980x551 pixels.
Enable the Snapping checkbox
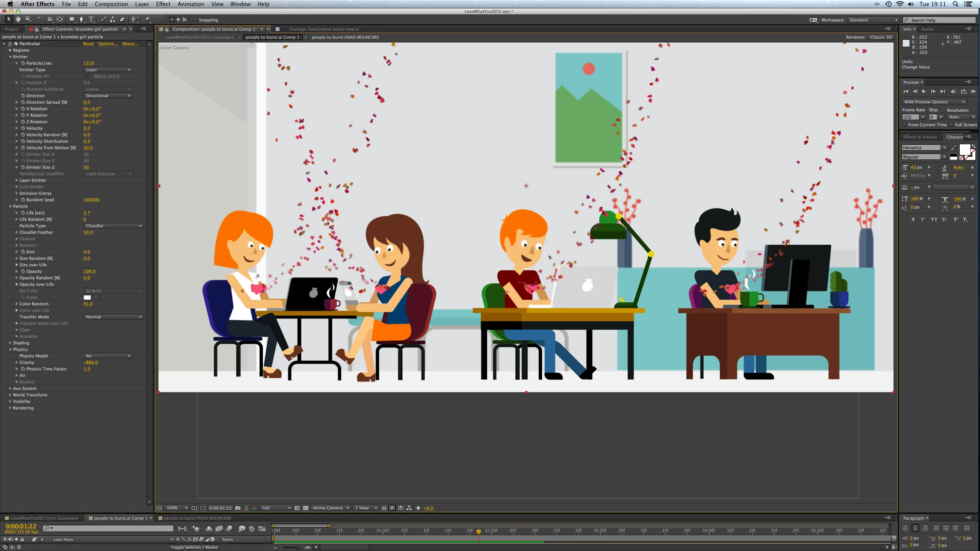coord(195,20)
